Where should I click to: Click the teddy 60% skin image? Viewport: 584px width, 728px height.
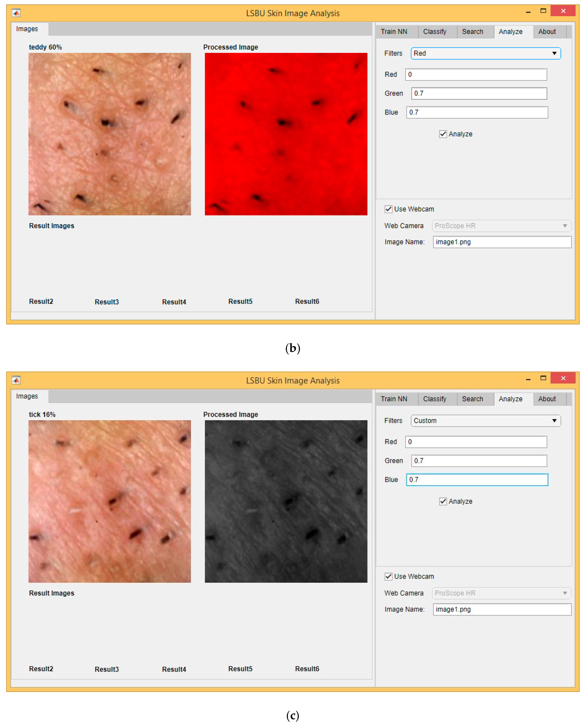pyautogui.click(x=109, y=133)
